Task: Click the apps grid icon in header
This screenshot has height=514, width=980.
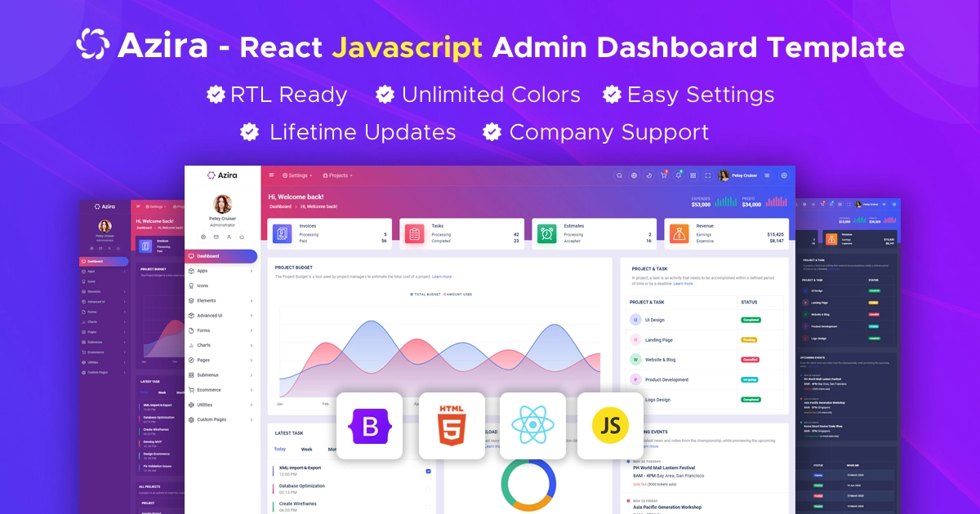Action: pos(693,175)
